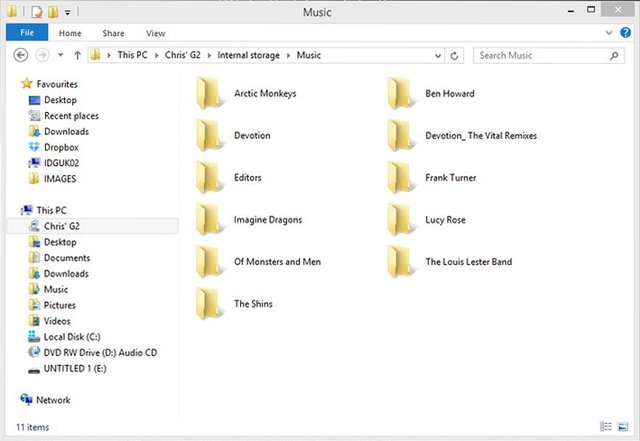The image size is (640, 441).
Task: Switch to details view in status bar
Action: click(607, 428)
